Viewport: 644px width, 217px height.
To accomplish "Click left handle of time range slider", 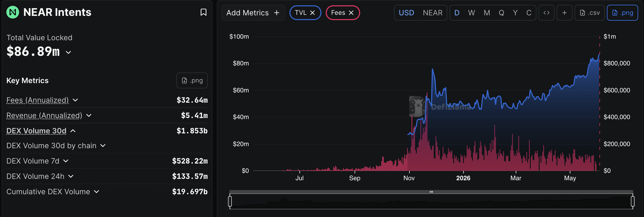I will click(230, 201).
